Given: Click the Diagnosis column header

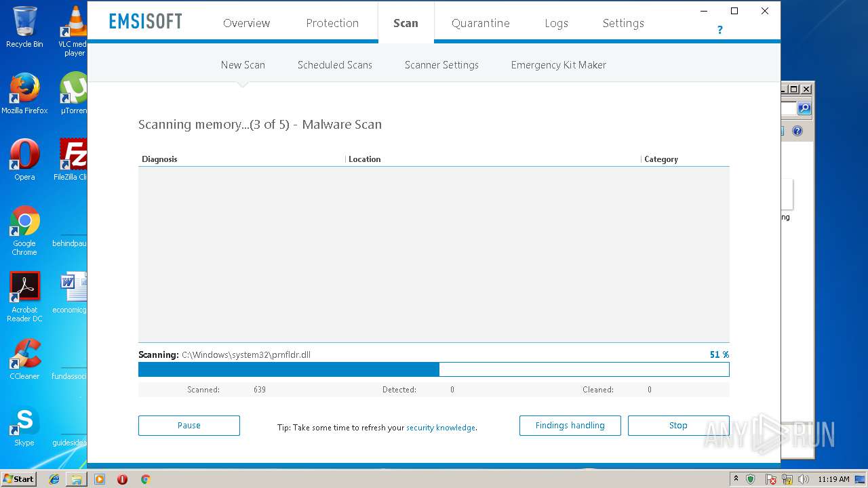Looking at the screenshot, I should (x=159, y=159).
